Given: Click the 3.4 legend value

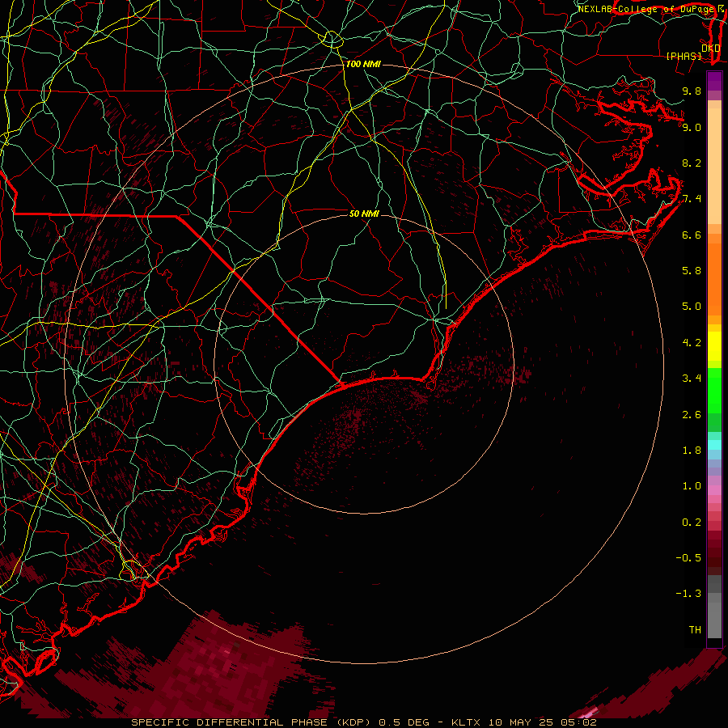Looking at the screenshot, I should [692, 379].
